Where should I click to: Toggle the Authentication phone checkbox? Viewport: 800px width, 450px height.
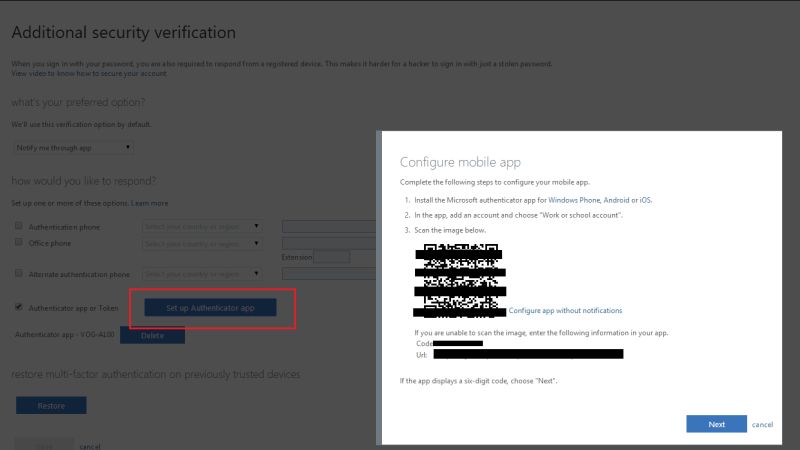coord(19,226)
